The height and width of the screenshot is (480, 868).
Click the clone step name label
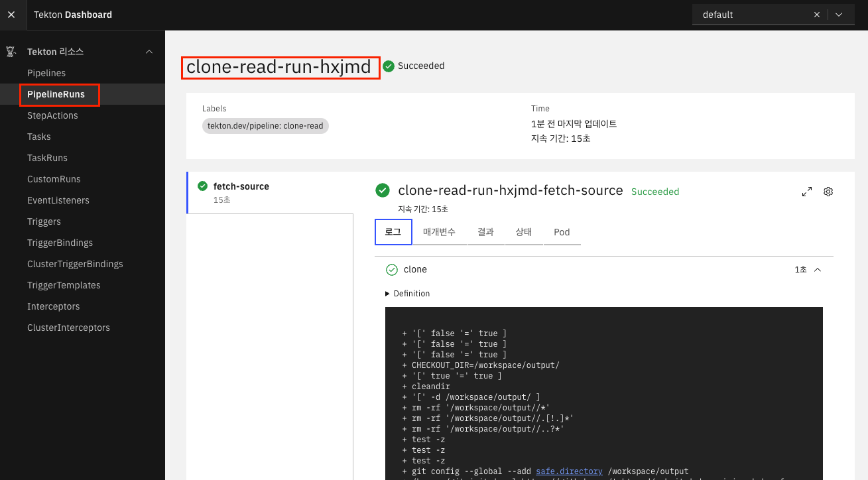(415, 270)
